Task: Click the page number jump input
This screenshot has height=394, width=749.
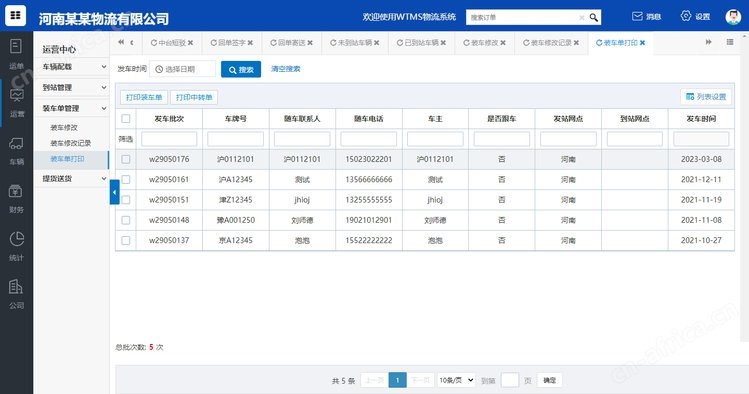Action: (x=510, y=380)
